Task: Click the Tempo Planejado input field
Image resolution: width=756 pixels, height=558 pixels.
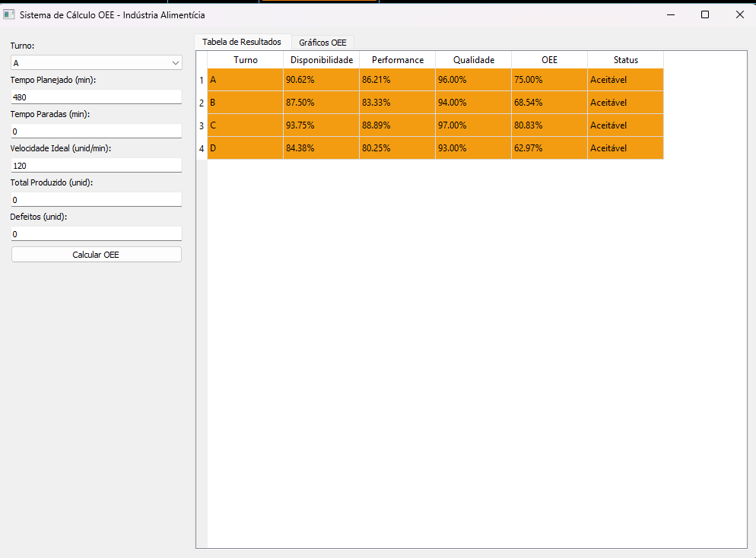Action: (x=97, y=97)
